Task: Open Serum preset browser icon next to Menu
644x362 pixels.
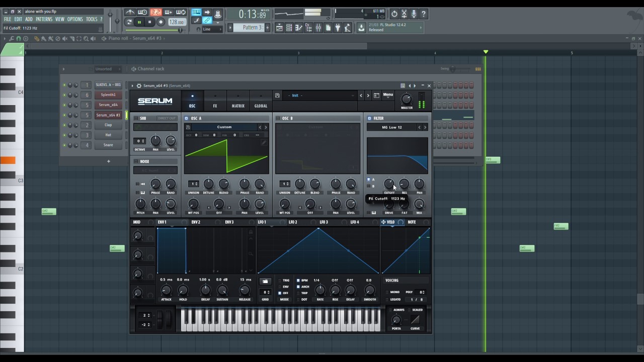Action: point(376,96)
